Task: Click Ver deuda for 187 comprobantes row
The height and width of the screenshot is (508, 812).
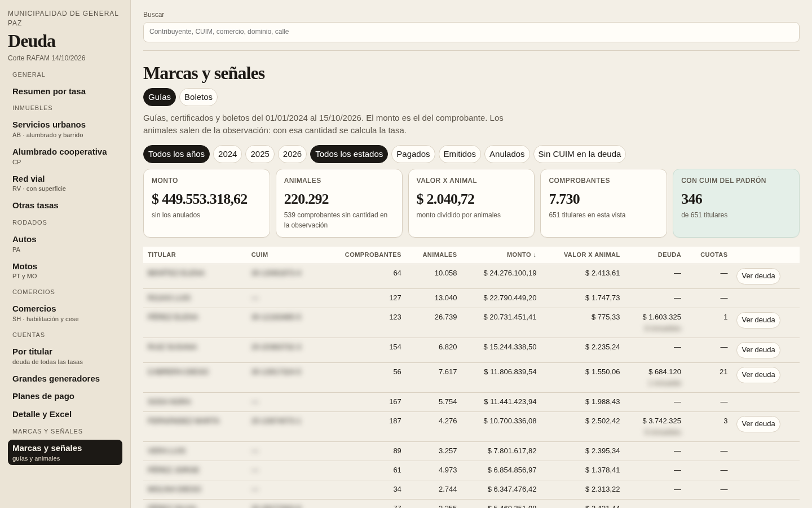Action: click(x=758, y=424)
